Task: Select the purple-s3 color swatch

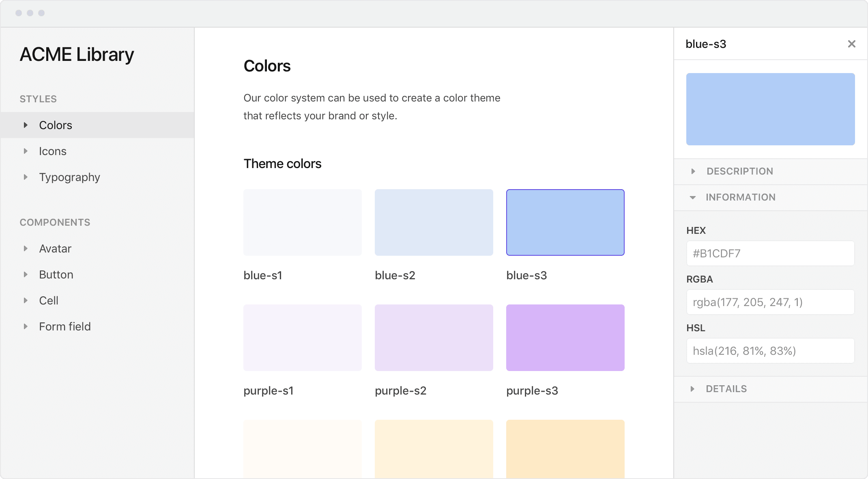Action: coord(565,338)
